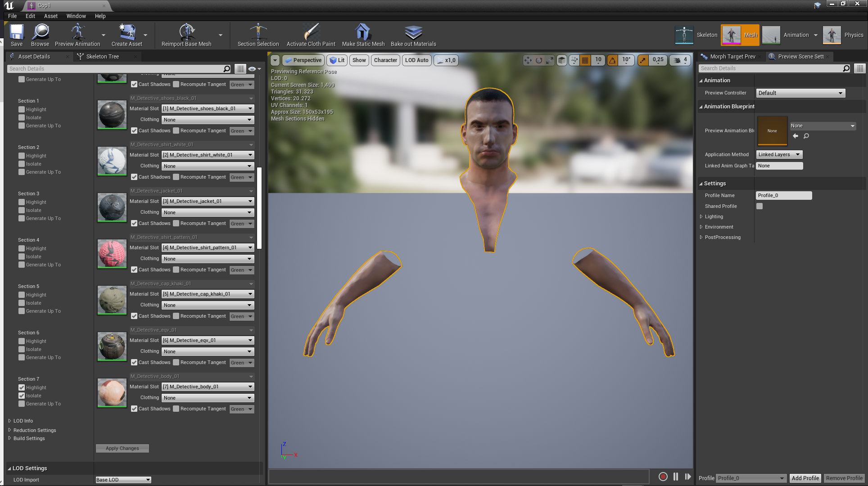Screen dimensions: 868x486
Task: Browse to Preview Animation Blueprint asset magnifier
Action: pyautogui.click(x=806, y=136)
